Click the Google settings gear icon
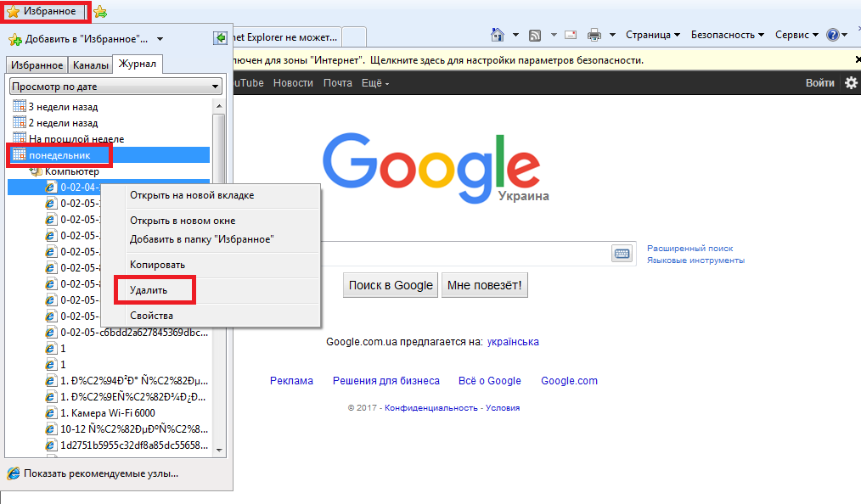 coord(851,83)
